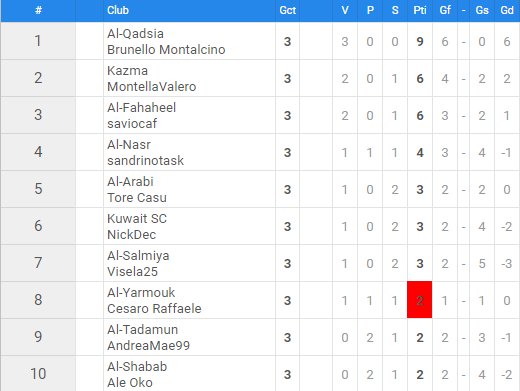Select the Gd column header

coord(507,10)
